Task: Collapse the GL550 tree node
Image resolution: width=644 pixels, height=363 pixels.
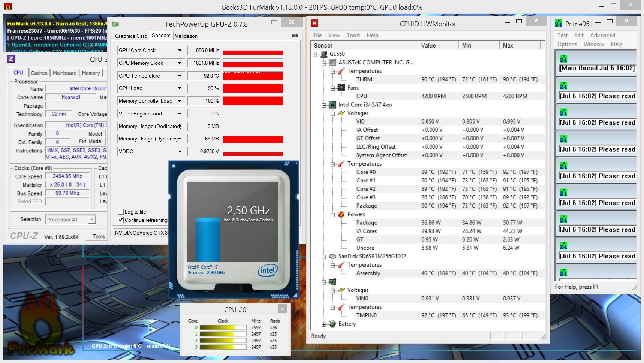Action: pyautogui.click(x=315, y=54)
